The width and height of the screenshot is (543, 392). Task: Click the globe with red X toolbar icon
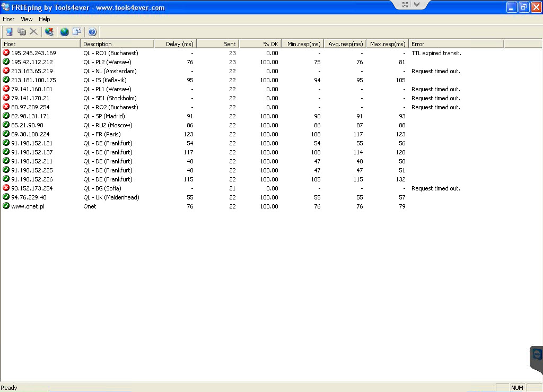point(49,32)
